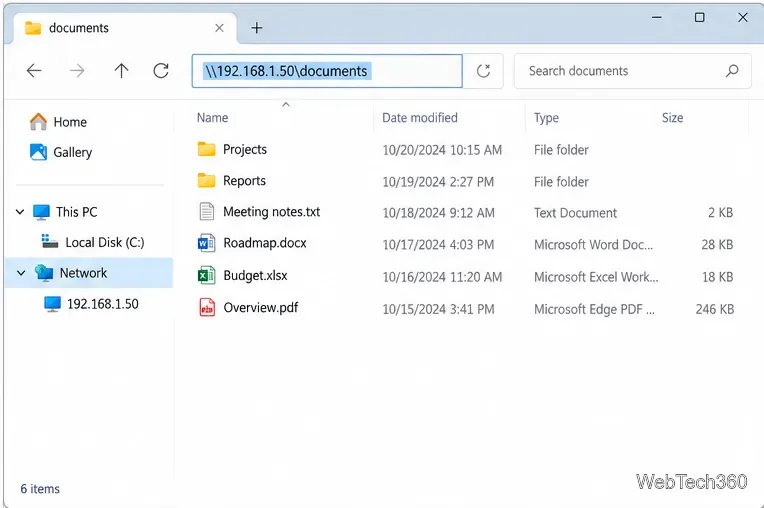This screenshot has height=508, width=764.
Task: Select the 192.168.1.50 computer icon
Action: 52,304
